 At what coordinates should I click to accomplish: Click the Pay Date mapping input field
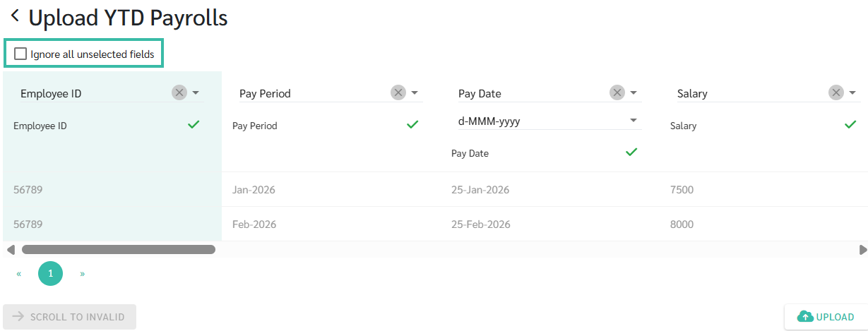tap(530, 93)
